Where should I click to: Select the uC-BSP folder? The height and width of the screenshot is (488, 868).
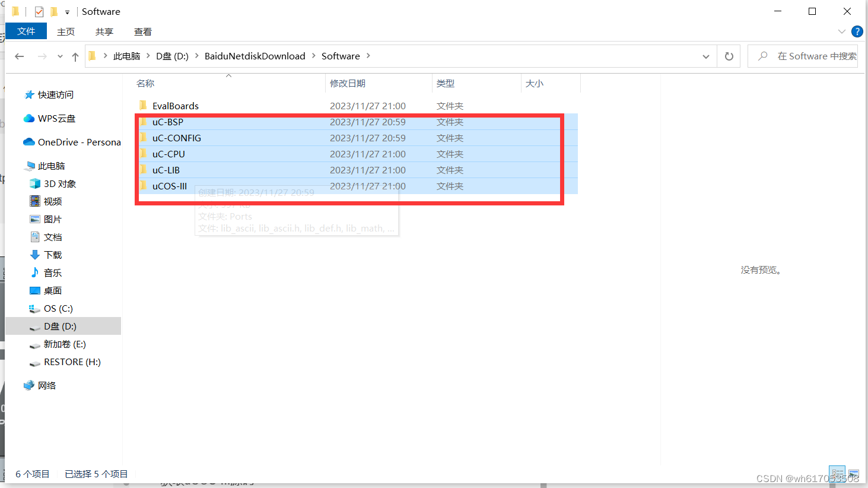tap(168, 122)
